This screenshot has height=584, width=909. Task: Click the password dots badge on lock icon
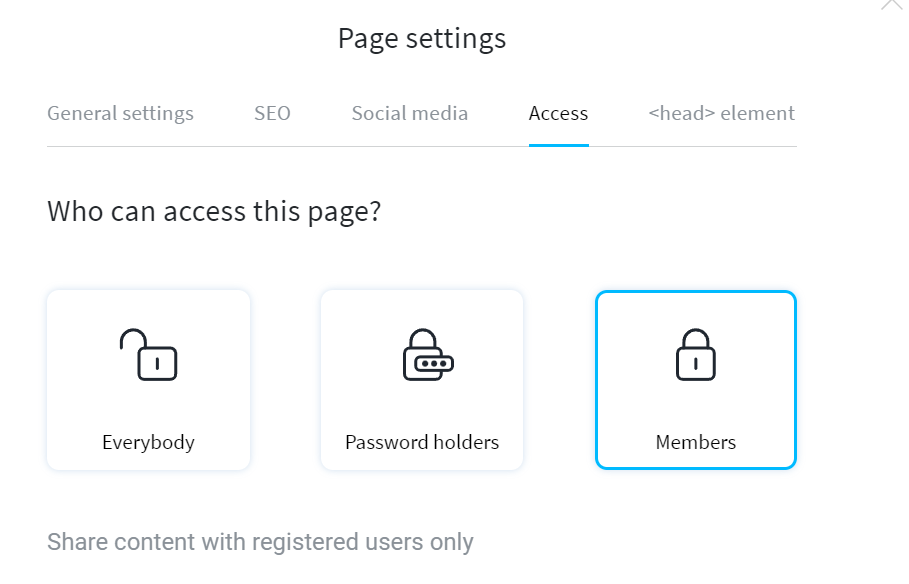pyautogui.click(x=434, y=364)
